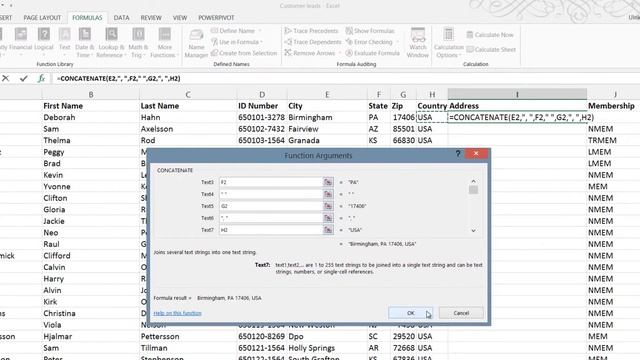Viewport: 640px width, 360px height.
Task: Click the Membership column header cell
Action: tap(612, 106)
